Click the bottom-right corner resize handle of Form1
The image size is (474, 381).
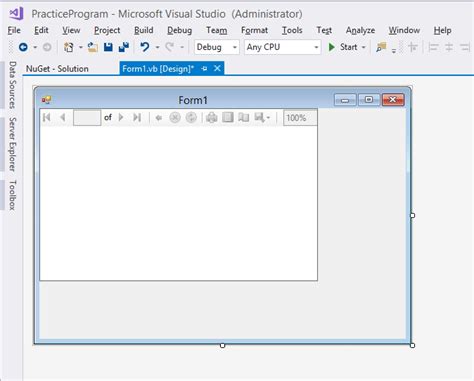(x=412, y=345)
